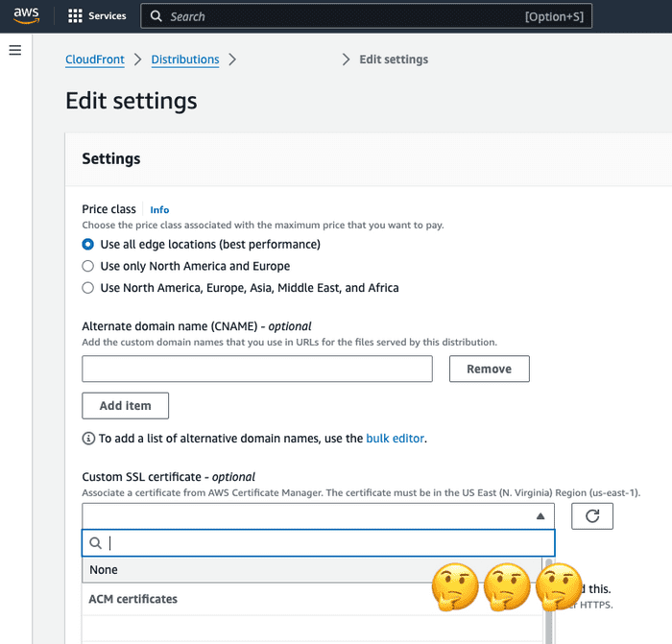Collapse the Custom SSL certificate dropdown arrow

tap(540, 516)
